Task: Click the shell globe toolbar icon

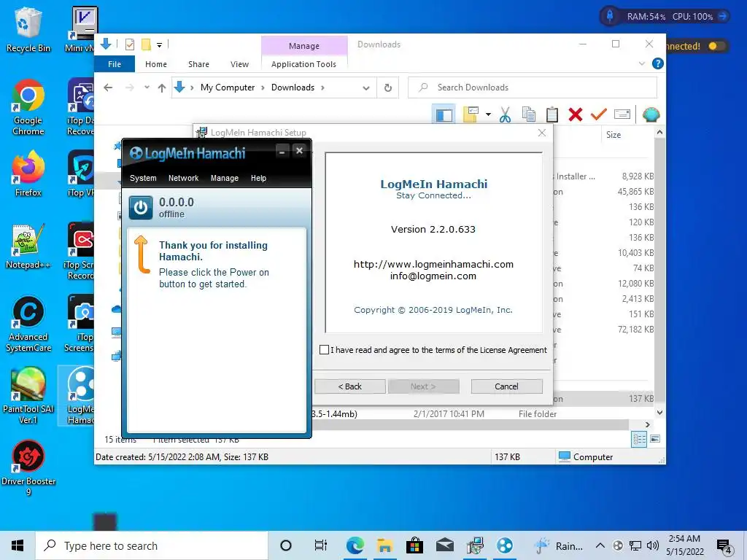Action: (x=651, y=114)
